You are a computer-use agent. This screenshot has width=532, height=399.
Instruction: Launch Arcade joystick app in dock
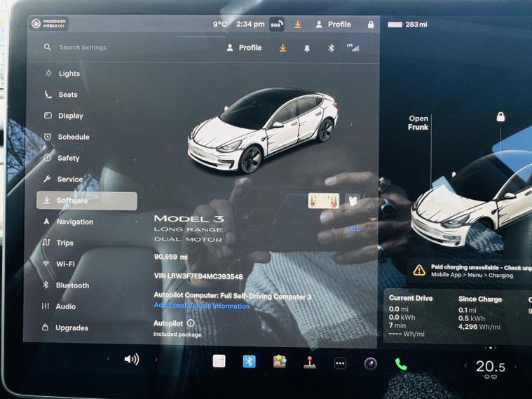pyautogui.click(x=310, y=363)
